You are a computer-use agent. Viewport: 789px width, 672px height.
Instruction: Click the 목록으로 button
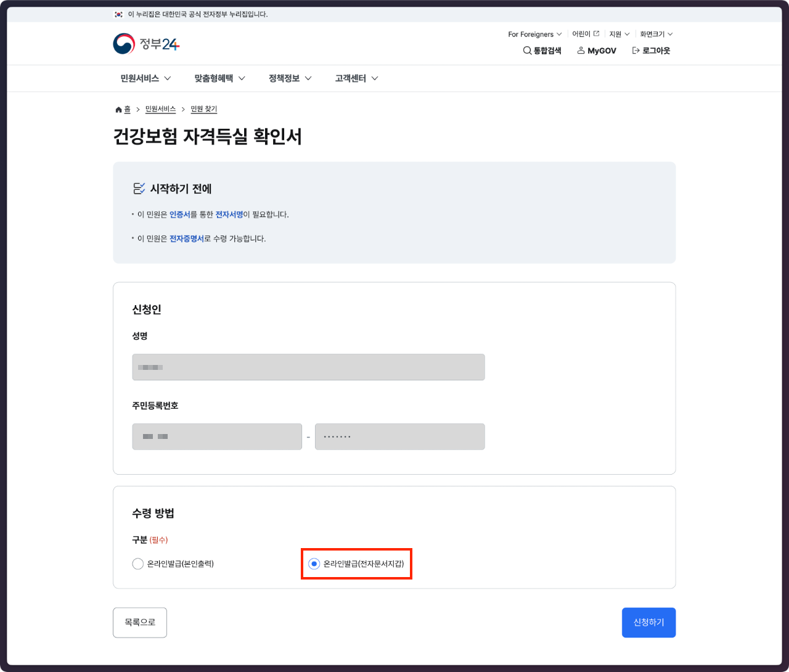point(140,622)
